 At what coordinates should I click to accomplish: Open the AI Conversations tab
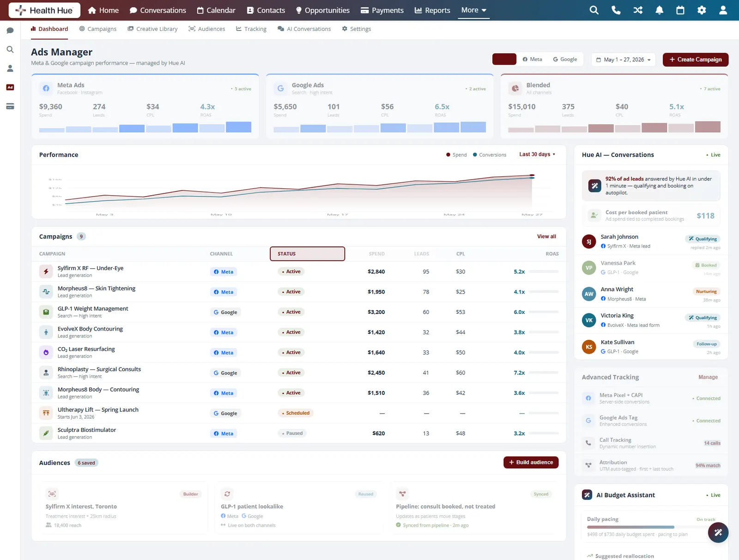pos(304,29)
